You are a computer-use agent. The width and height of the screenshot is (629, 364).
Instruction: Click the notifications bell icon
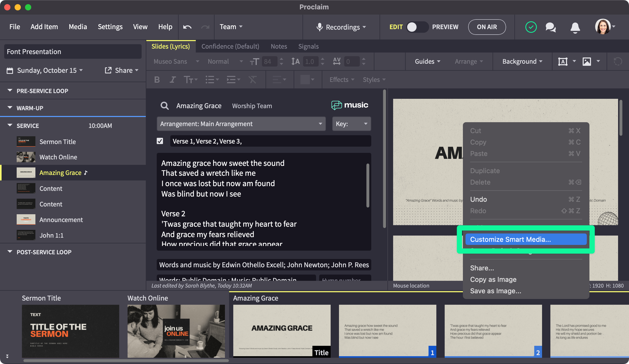point(575,27)
